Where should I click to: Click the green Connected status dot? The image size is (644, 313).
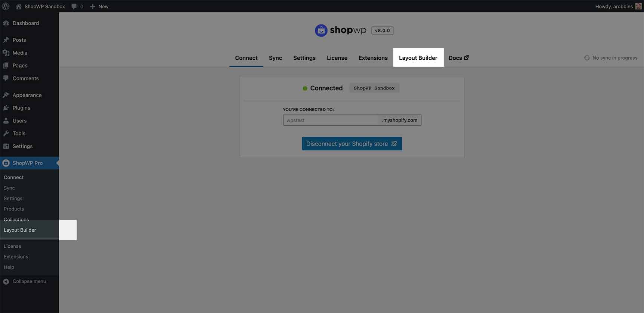[x=305, y=88]
